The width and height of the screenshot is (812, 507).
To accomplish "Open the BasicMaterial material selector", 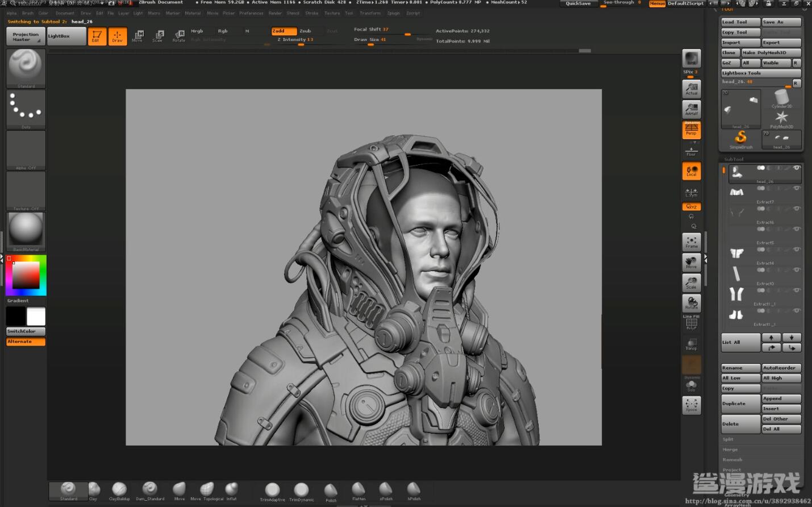I will [26, 232].
